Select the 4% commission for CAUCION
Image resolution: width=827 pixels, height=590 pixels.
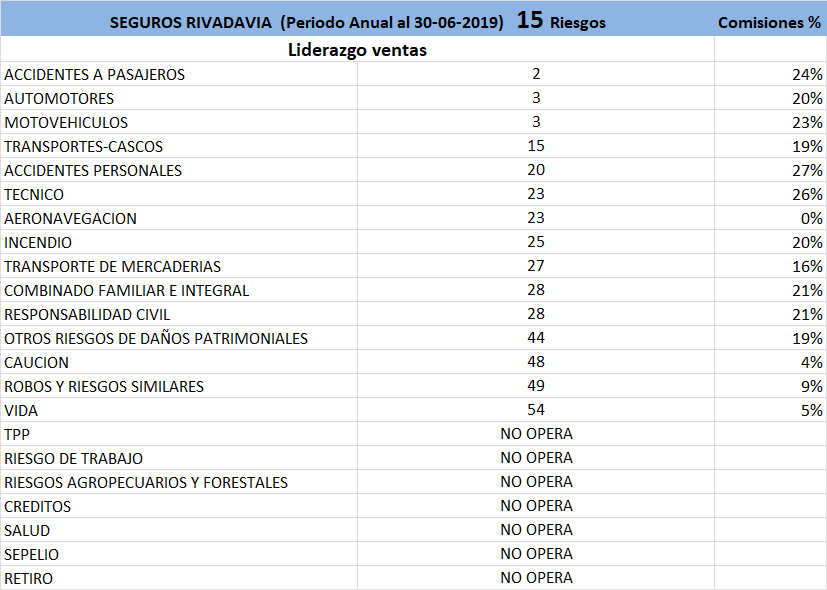pyautogui.click(x=812, y=362)
